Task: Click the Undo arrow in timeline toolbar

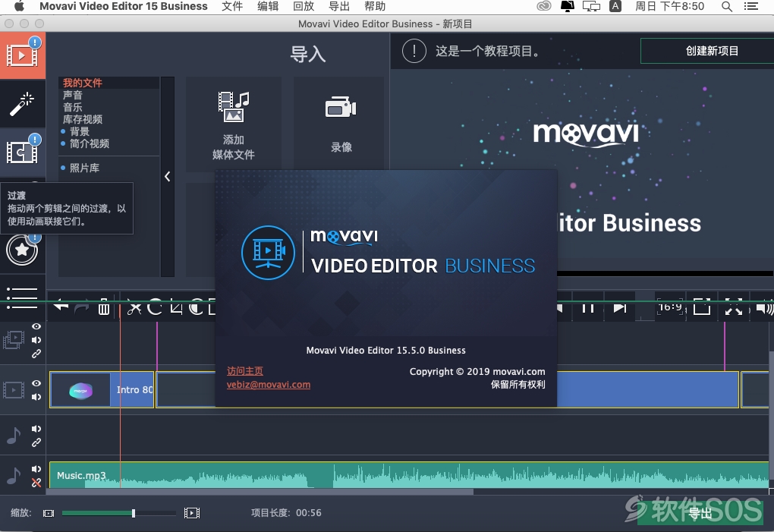Action: click(61, 307)
